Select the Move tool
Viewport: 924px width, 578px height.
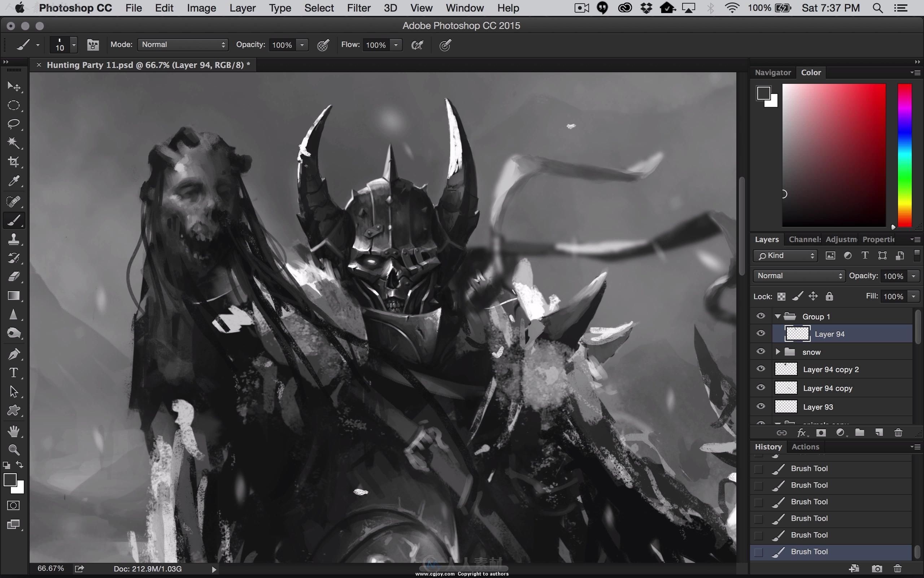14,87
